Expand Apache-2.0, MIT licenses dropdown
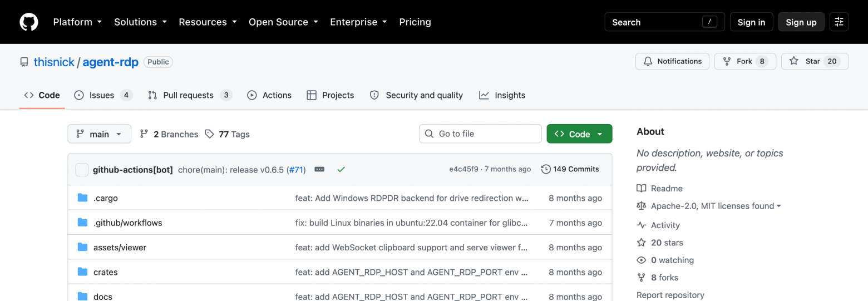 tap(709, 206)
